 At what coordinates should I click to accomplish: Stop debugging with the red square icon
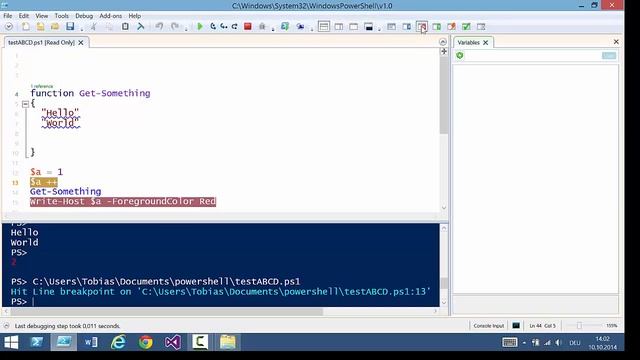pyautogui.click(x=247, y=27)
